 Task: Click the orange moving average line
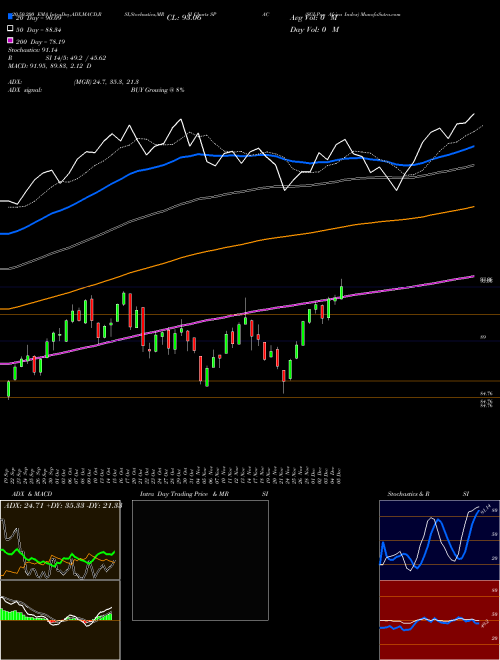236,245
